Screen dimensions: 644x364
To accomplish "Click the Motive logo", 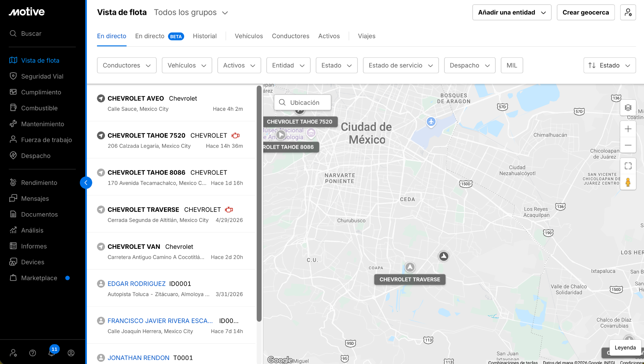I will point(27,12).
